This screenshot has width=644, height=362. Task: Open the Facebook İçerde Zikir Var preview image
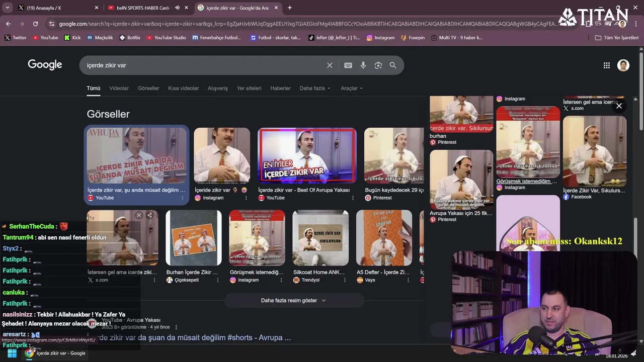pyautogui.click(x=595, y=151)
